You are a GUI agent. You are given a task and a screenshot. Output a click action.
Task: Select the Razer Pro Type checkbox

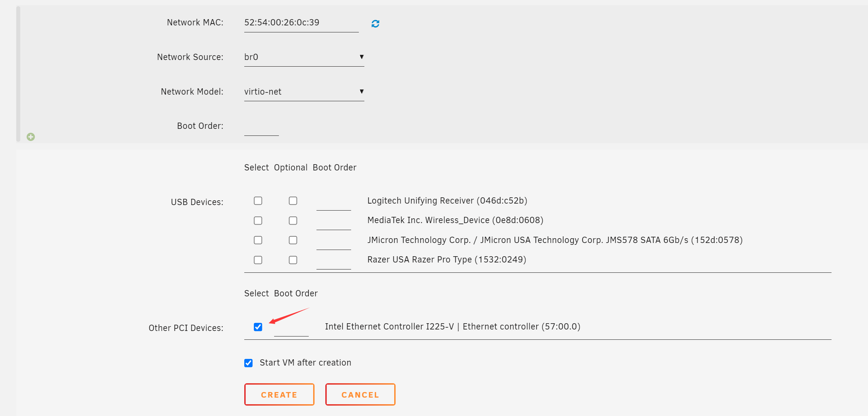258,260
